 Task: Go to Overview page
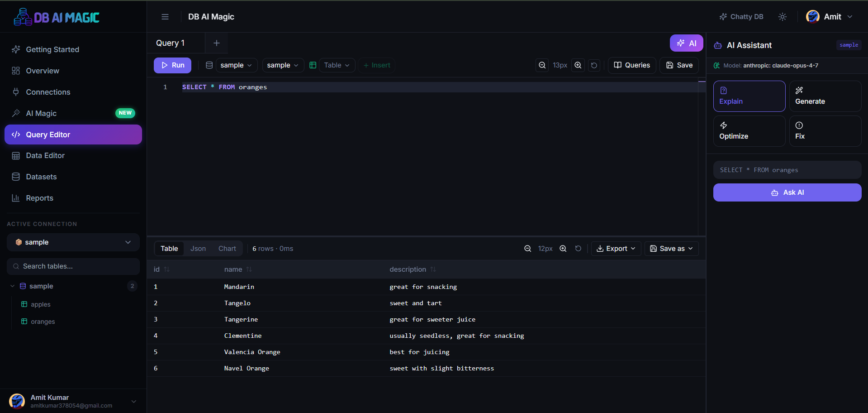[x=73, y=71]
